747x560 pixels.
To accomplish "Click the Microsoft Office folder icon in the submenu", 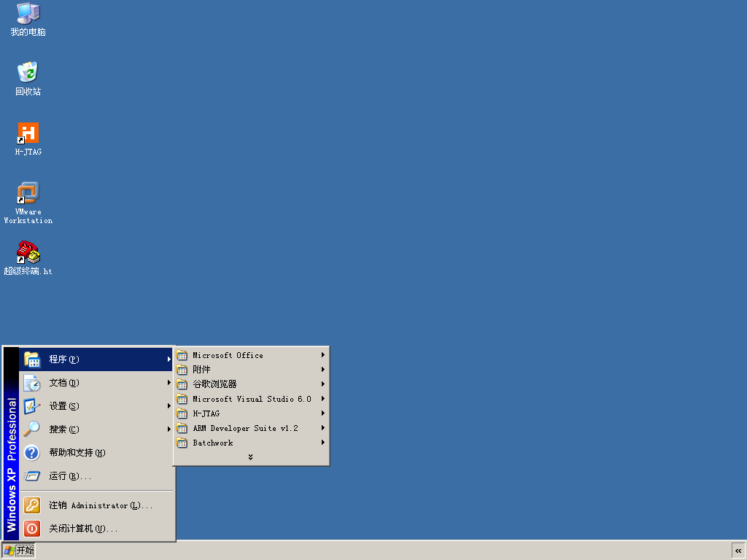I will coord(182,355).
